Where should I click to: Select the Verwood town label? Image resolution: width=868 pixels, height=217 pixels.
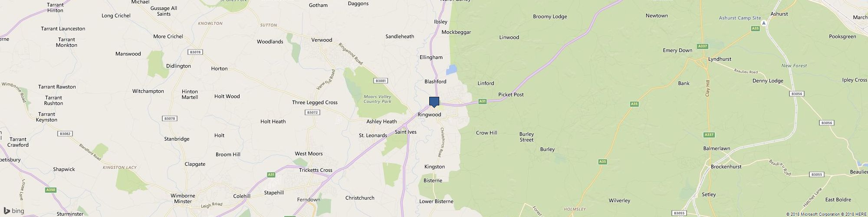pos(322,40)
